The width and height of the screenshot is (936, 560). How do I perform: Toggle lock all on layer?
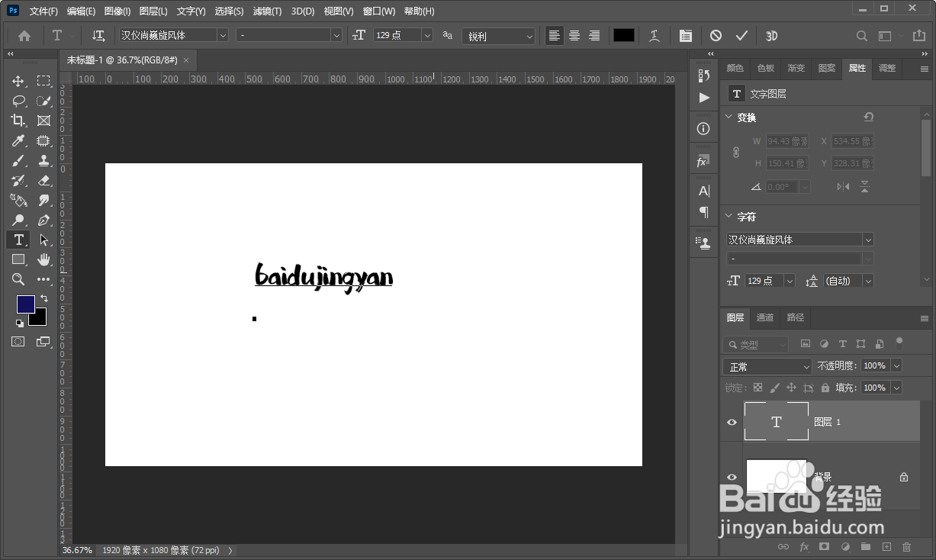[825, 388]
